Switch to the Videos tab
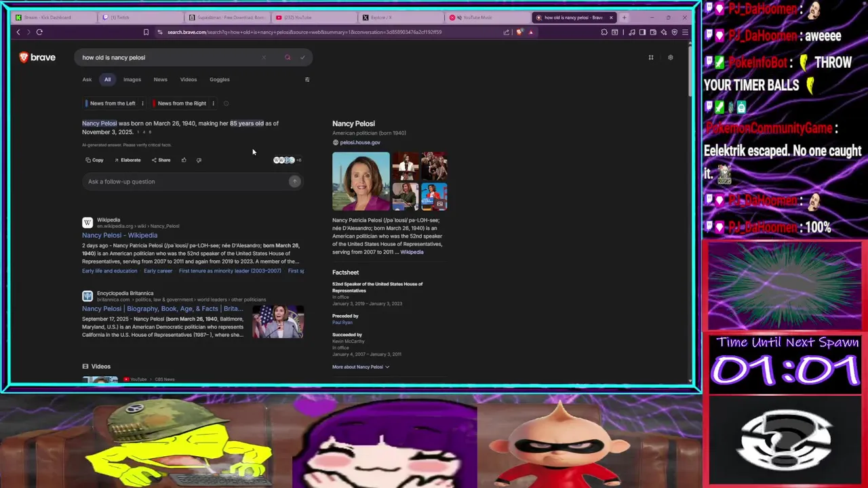 tap(189, 79)
